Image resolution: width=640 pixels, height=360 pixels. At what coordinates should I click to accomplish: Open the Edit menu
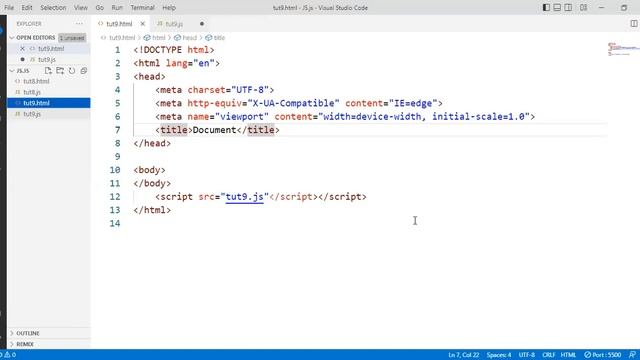(27, 7)
